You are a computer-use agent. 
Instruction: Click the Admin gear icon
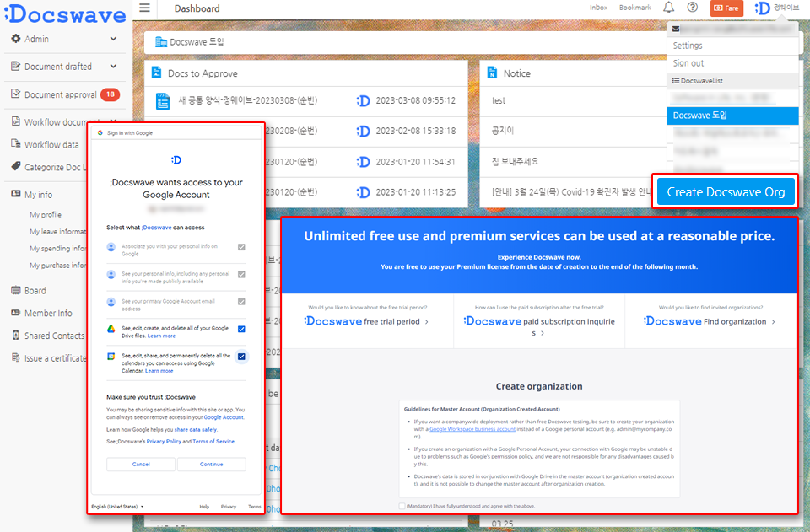[16, 39]
